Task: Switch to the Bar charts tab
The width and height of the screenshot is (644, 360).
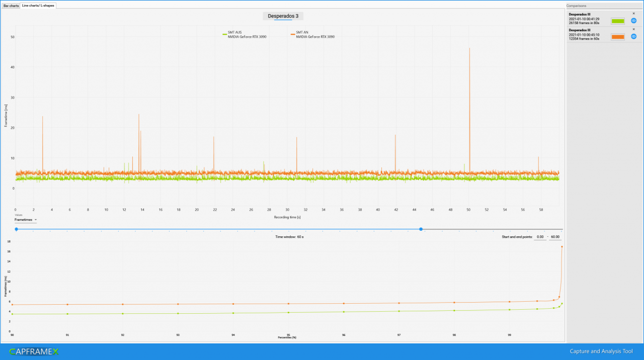Action: [11, 6]
